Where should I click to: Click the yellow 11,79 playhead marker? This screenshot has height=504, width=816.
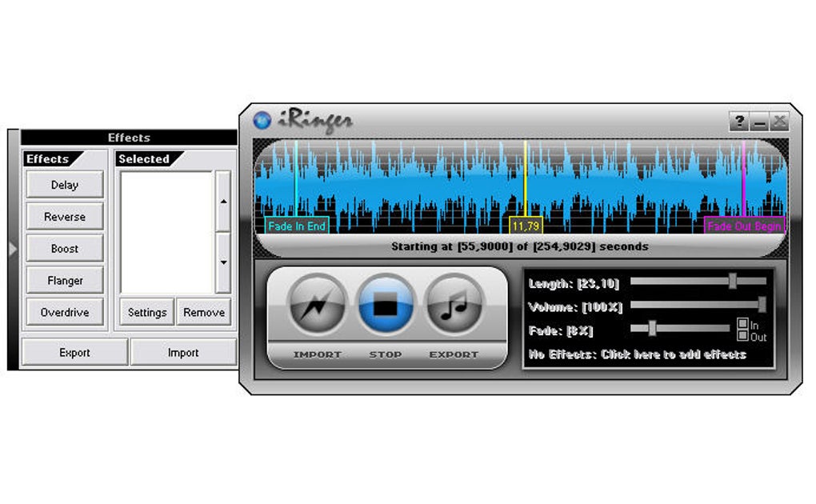526,226
